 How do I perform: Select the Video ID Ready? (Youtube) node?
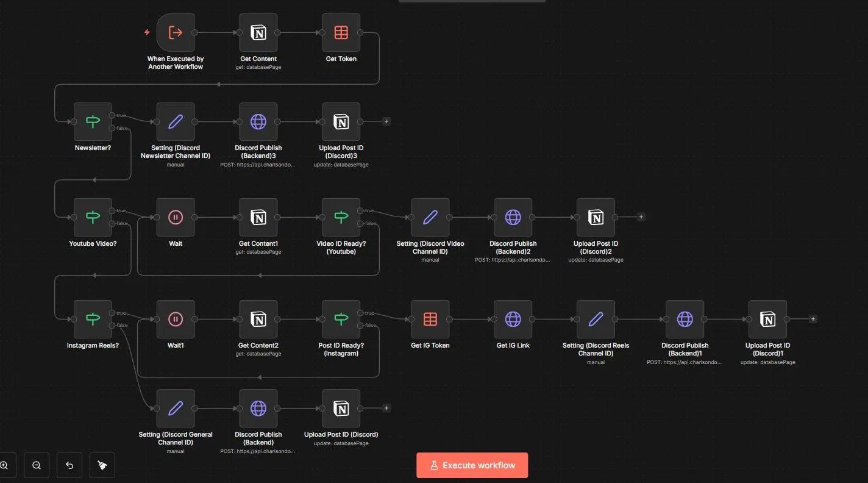[341, 216]
